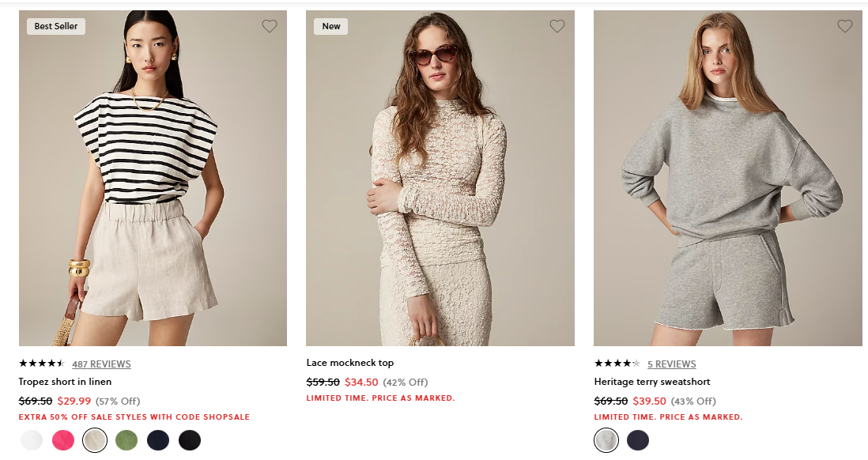
Task: Choose the green swatch for the Tropez short
Action: (x=126, y=439)
